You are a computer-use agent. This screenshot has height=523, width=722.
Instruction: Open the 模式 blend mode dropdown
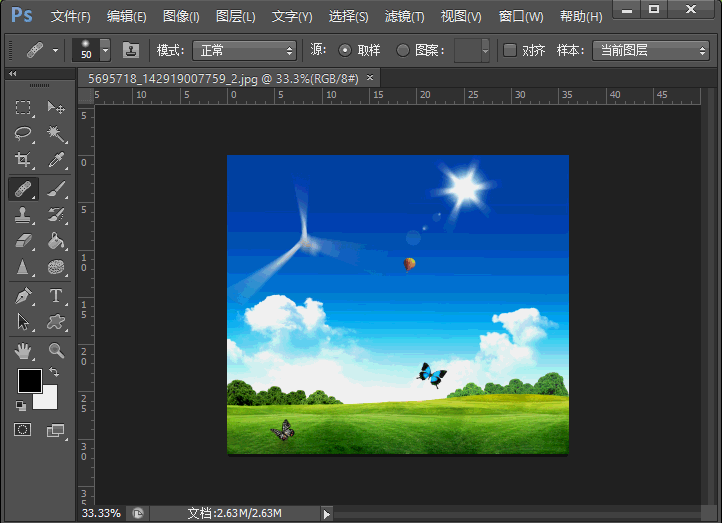point(245,50)
